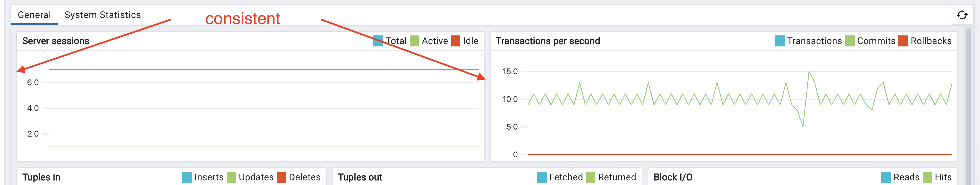Select the General tab
980x185 pixels.
coord(34,15)
